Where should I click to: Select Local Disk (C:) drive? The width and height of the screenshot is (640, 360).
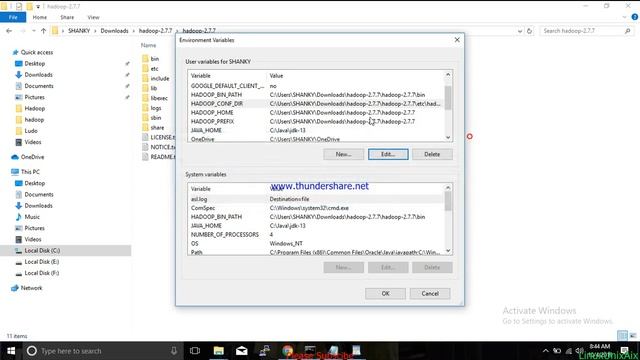(42, 251)
